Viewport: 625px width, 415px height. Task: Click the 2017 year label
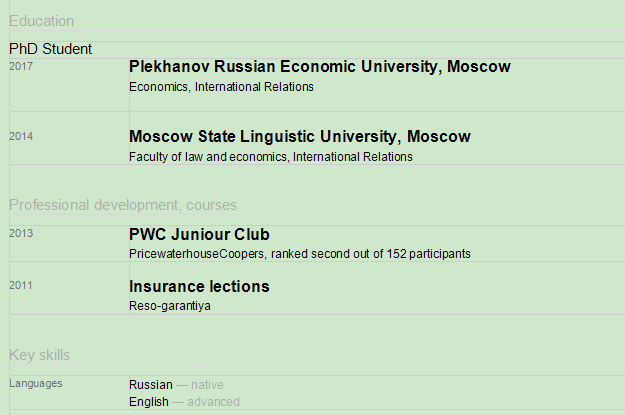point(21,66)
